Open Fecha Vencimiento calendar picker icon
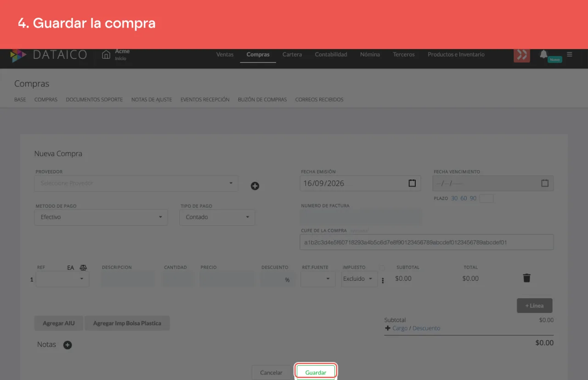 coord(545,183)
